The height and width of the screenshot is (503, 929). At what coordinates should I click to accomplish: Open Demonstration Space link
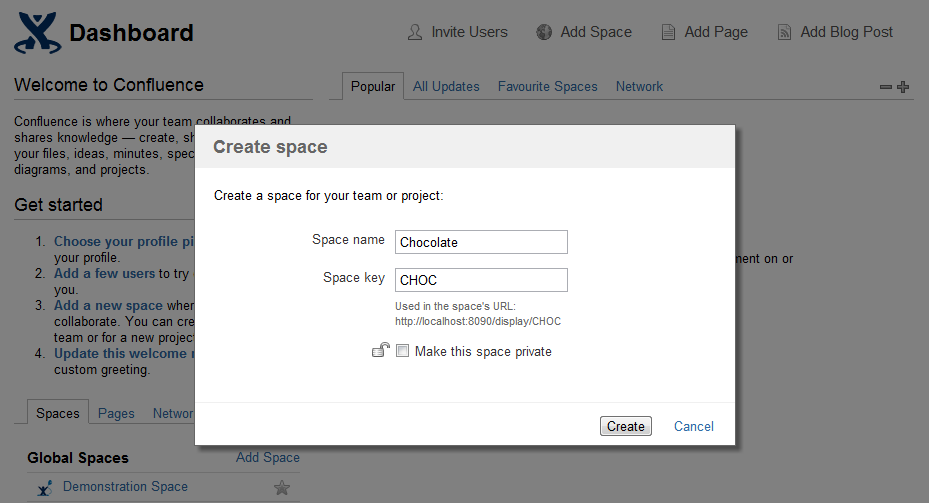pos(125,486)
